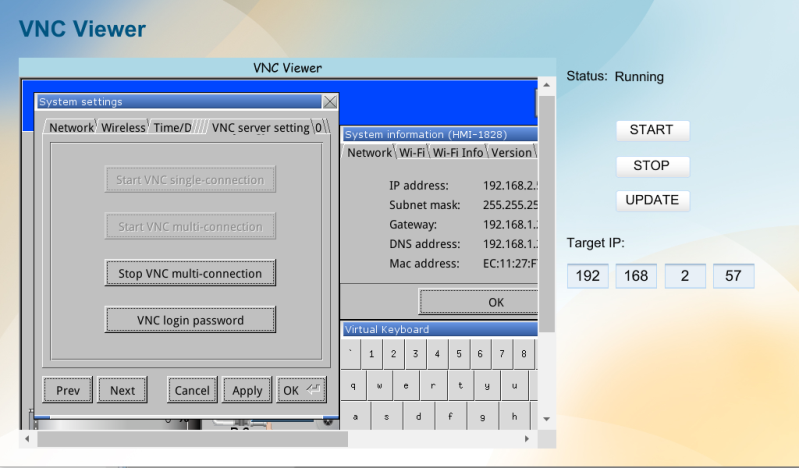Tap the h key on Virtual Keyboard

pos(515,417)
